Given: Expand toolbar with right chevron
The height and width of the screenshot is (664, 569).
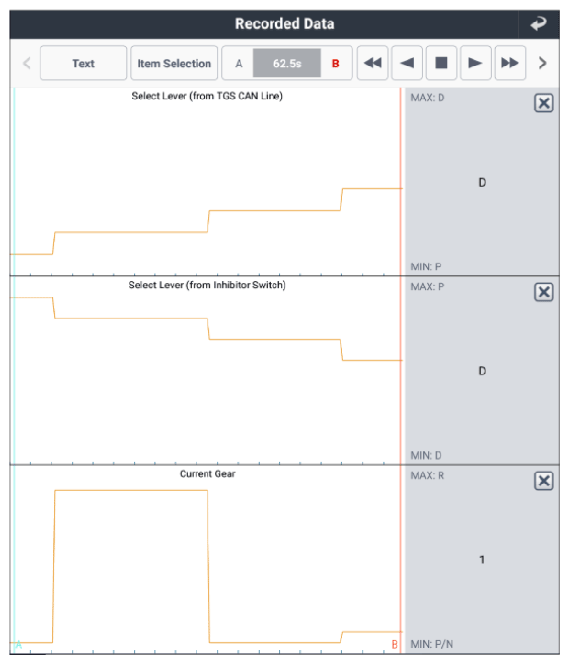Looking at the screenshot, I should click(x=542, y=63).
